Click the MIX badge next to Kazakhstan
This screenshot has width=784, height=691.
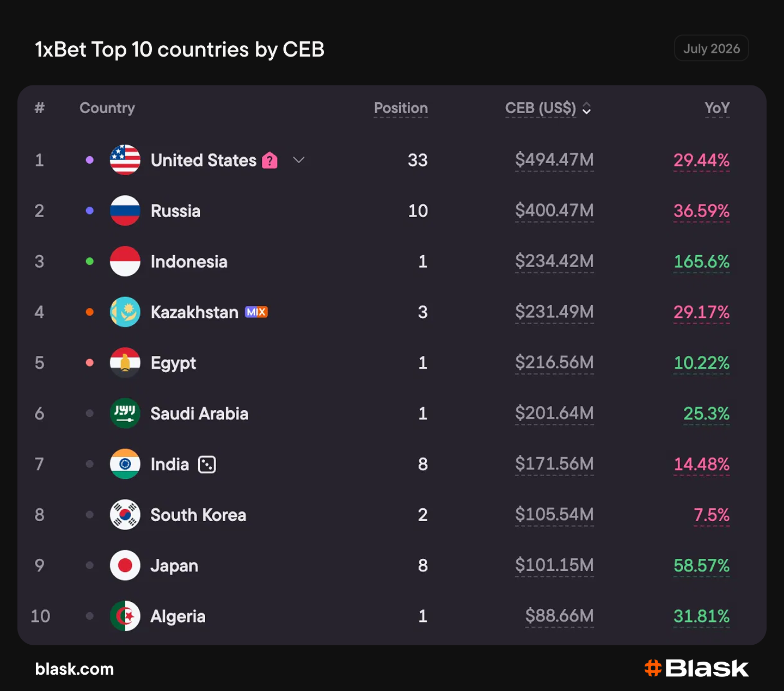click(256, 312)
